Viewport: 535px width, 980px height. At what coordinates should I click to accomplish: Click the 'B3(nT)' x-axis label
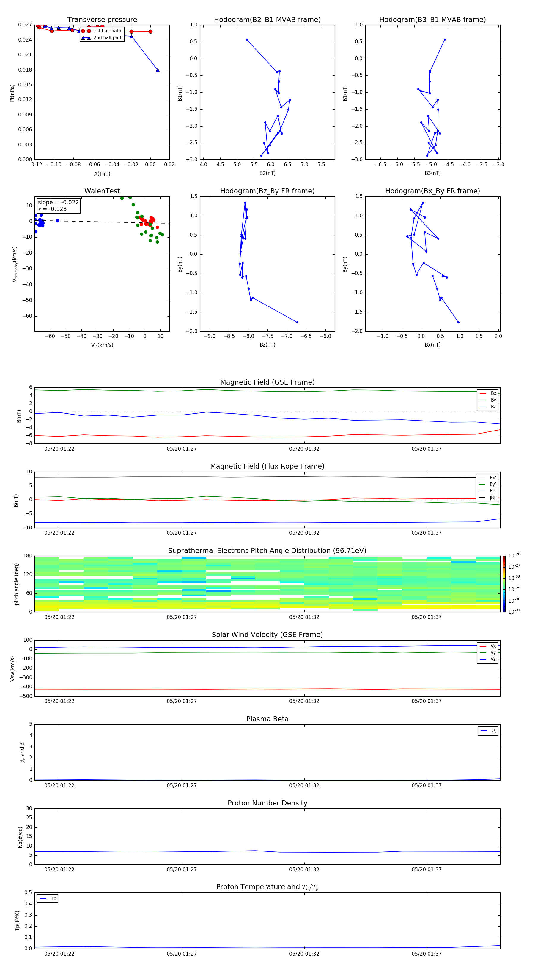pos(432,173)
